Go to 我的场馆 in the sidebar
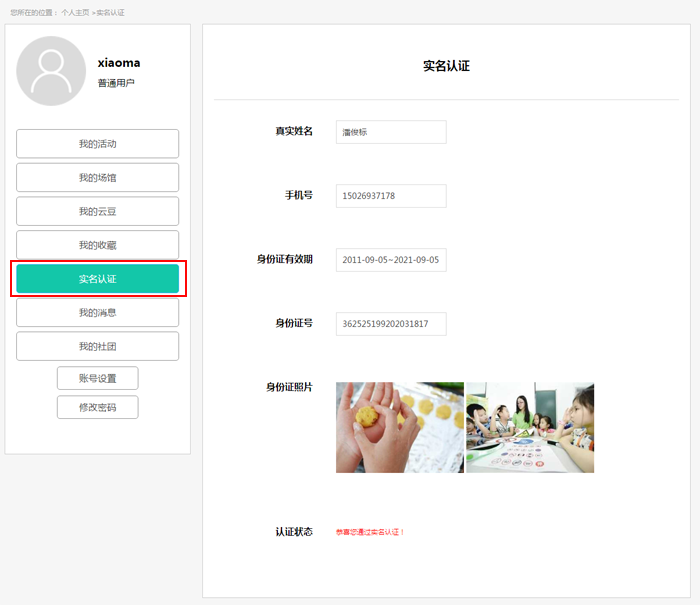This screenshot has height=605, width=700. click(97, 178)
